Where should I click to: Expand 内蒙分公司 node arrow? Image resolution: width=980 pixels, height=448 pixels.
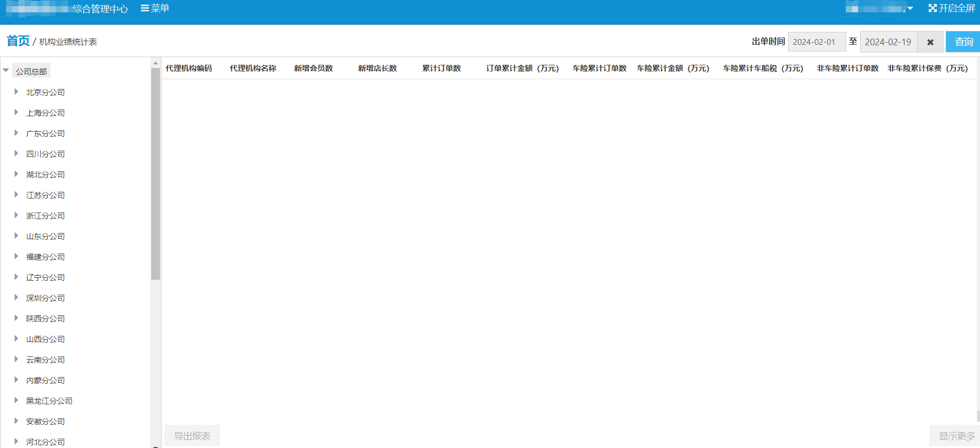coord(16,380)
